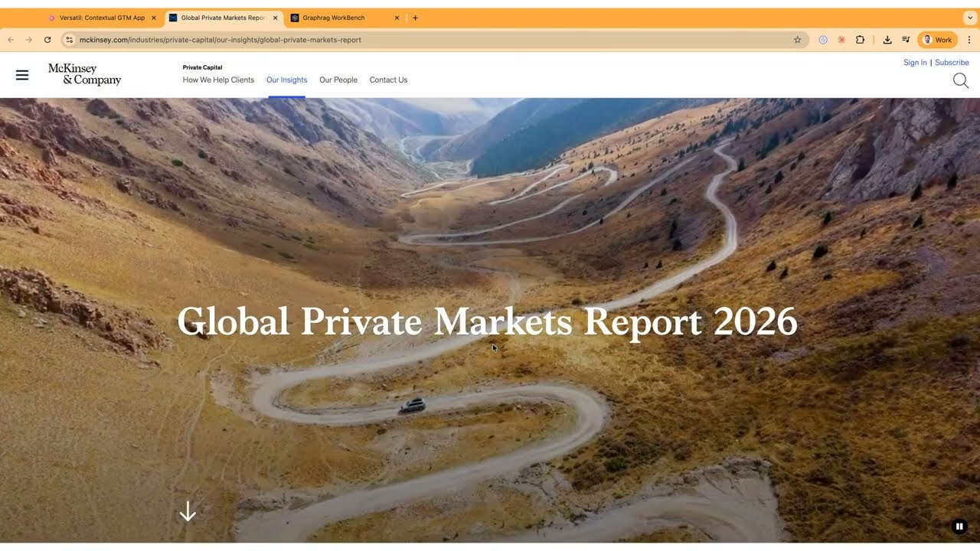Click the Private Capital label

(x=202, y=67)
